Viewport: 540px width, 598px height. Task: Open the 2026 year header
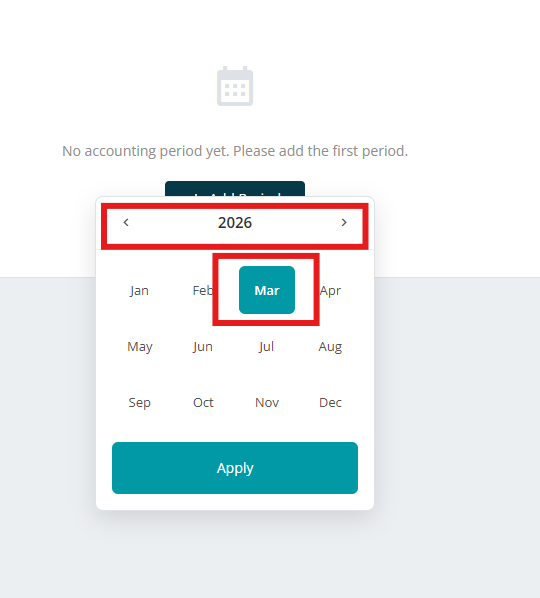pos(235,223)
